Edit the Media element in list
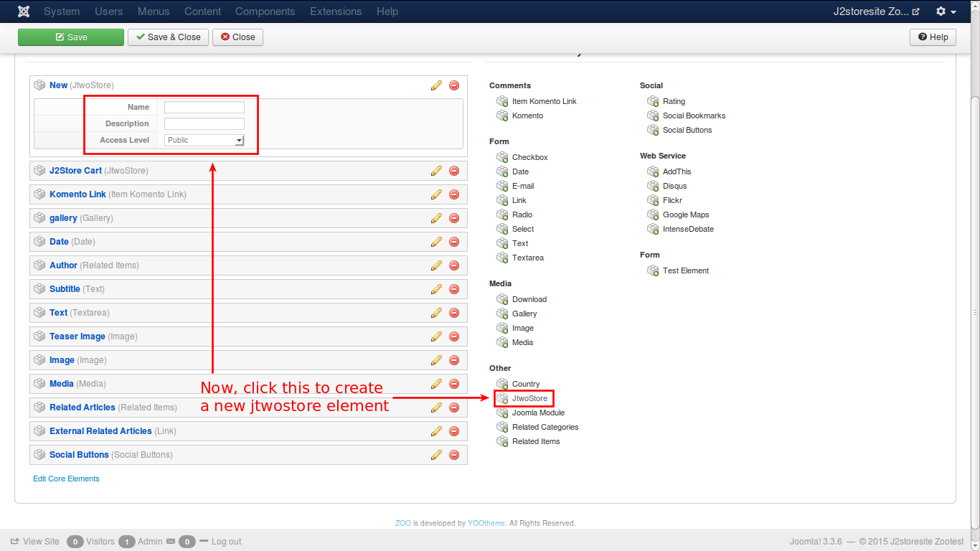This screenshot has height=551, width=980. point(436,384)
